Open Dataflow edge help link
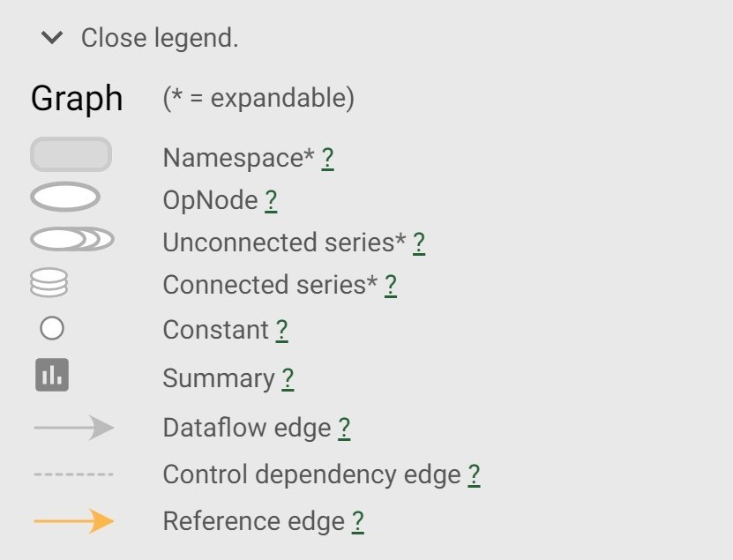This screenshot has width=733, height=560. [344, 429]
